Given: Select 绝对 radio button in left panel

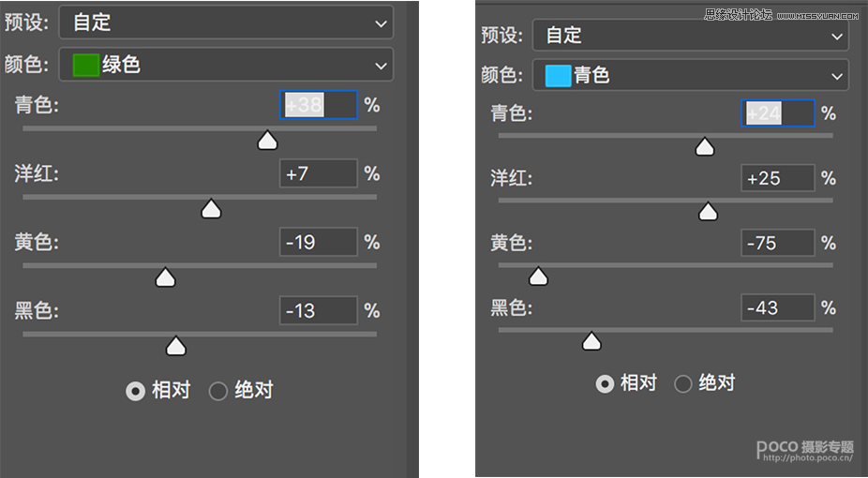Looking at the screenshot, I should coord(218,391).
